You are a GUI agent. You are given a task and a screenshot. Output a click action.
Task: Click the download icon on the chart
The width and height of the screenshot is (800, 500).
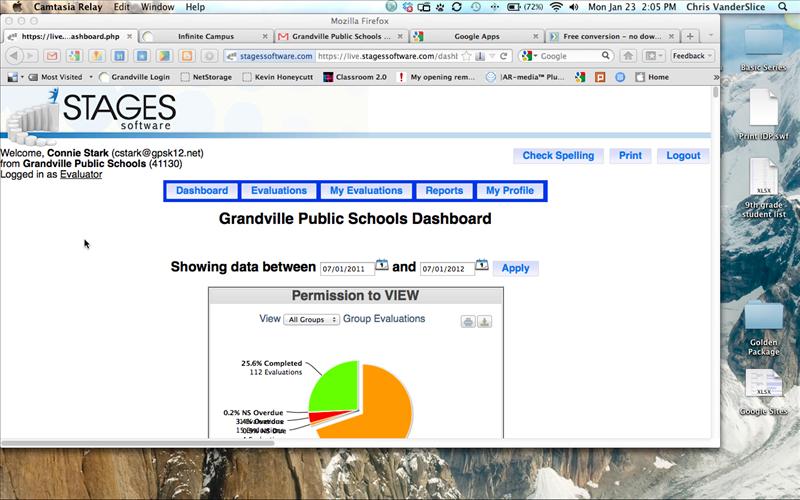click(x=484, y=321)
